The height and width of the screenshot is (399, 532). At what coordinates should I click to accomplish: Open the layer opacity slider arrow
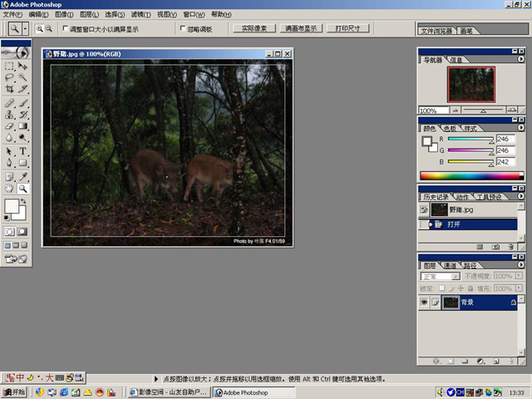pyautogui.click(x=519, y=275)
